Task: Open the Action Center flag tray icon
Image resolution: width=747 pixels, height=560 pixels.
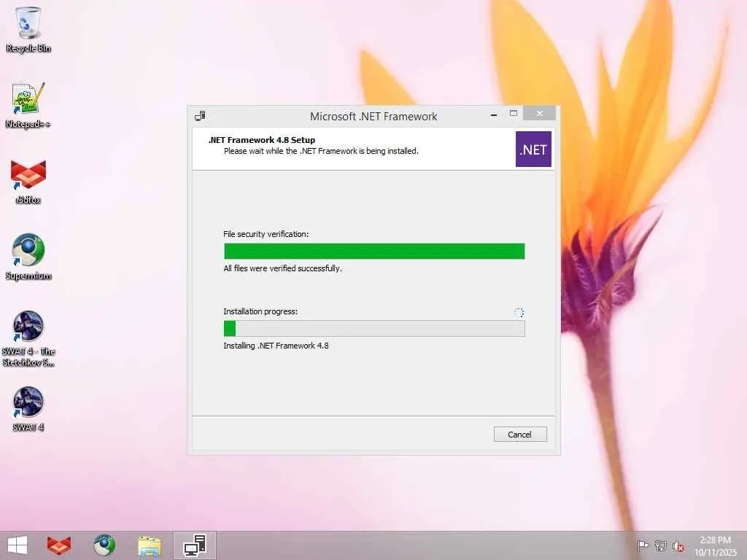Action: click(643, 545)
